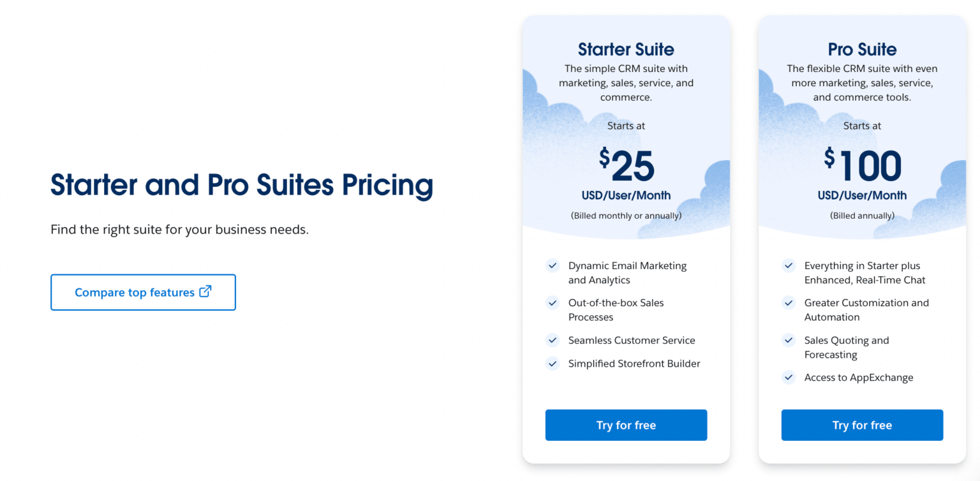Click the Billed monthly or annually note
This screenshot has width=980, height=481.
pyautogui.click(x=626, y=216)
